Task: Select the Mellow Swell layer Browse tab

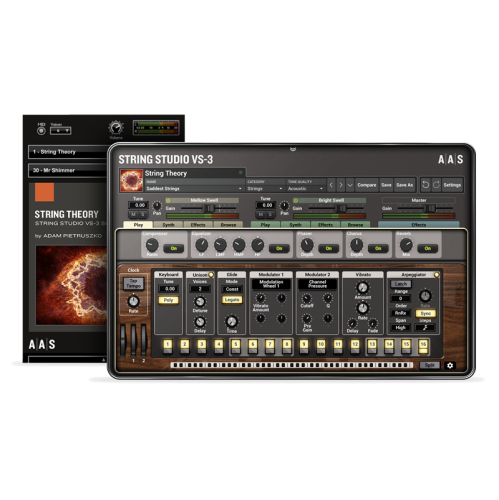Action: point(228,225)
